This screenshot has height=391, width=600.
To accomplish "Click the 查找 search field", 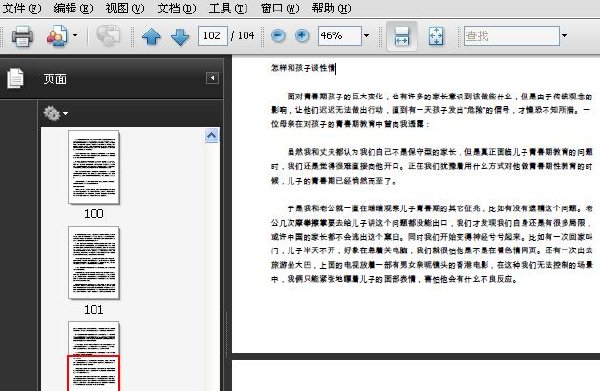I will pos(512,36).
